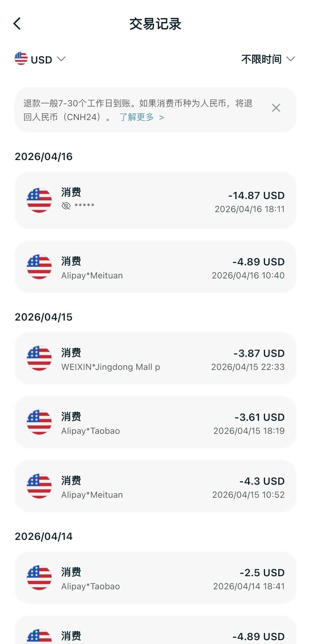
Task: Tap chevron next to 不限时间
Action: (290, 59)
